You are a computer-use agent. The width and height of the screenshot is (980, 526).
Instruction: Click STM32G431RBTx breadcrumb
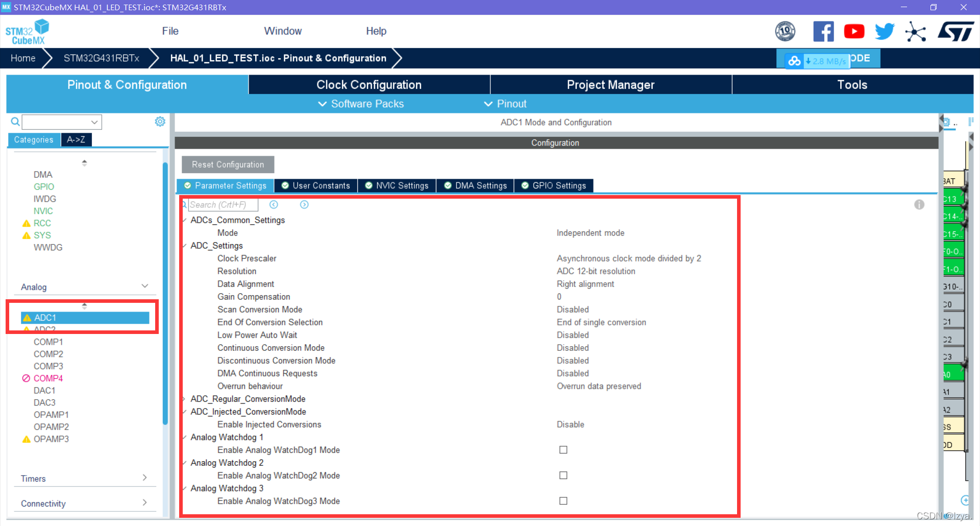[x=101, y=58]
